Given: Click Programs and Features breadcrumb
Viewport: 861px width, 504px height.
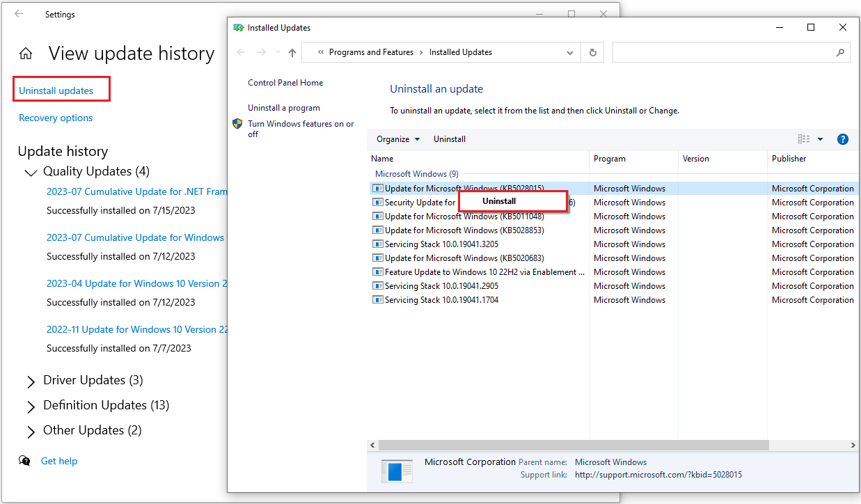Looking at the screenshot, I should tap(371, 52).
